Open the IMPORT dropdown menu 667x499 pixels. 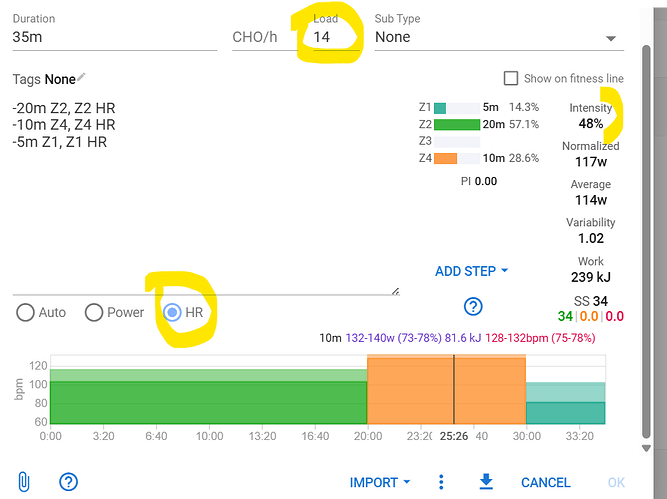379,483
